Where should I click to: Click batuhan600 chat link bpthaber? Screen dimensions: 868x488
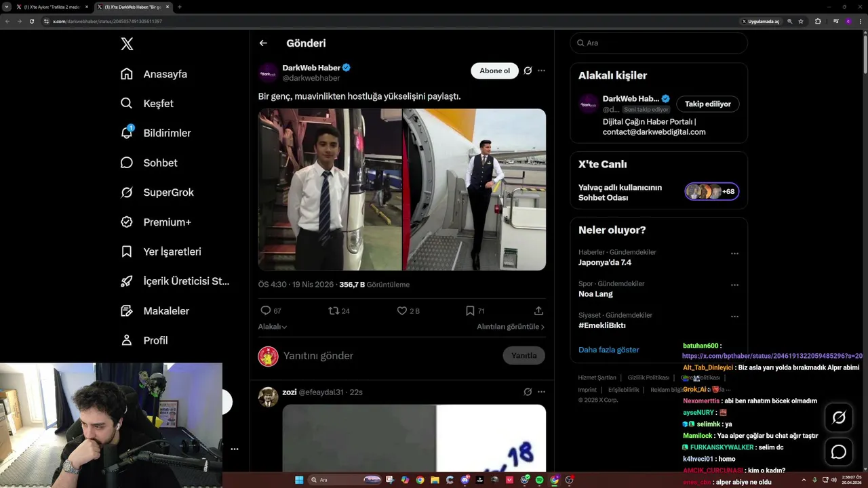pyautogui.click(x=772, y=356)
